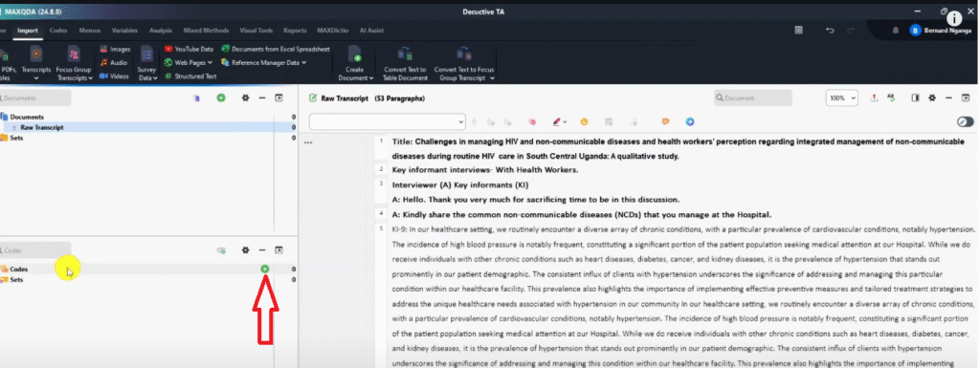The image size is (980, 368).
Task: Search in the Documents panel field
Action: pos(35,97)
